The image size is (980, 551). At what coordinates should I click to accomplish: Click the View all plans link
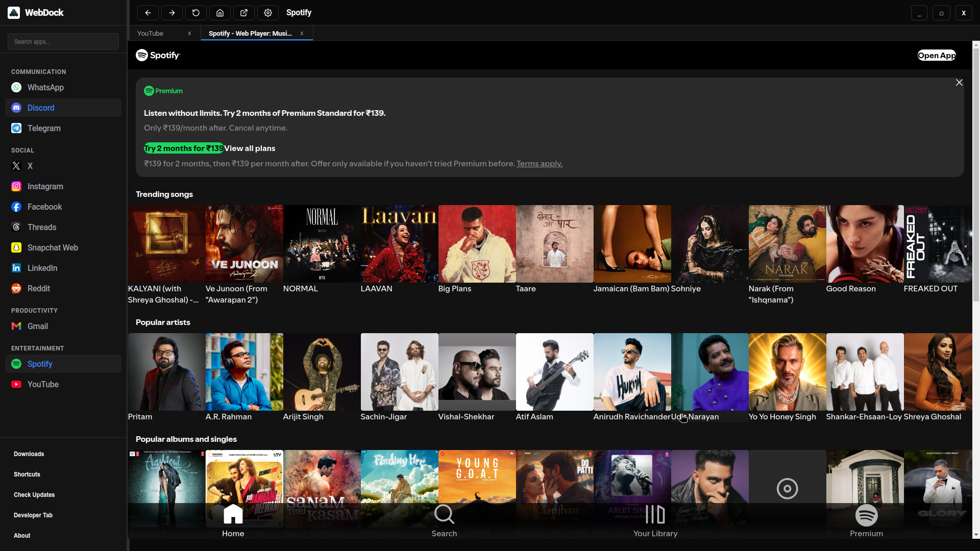pos(250,148)
